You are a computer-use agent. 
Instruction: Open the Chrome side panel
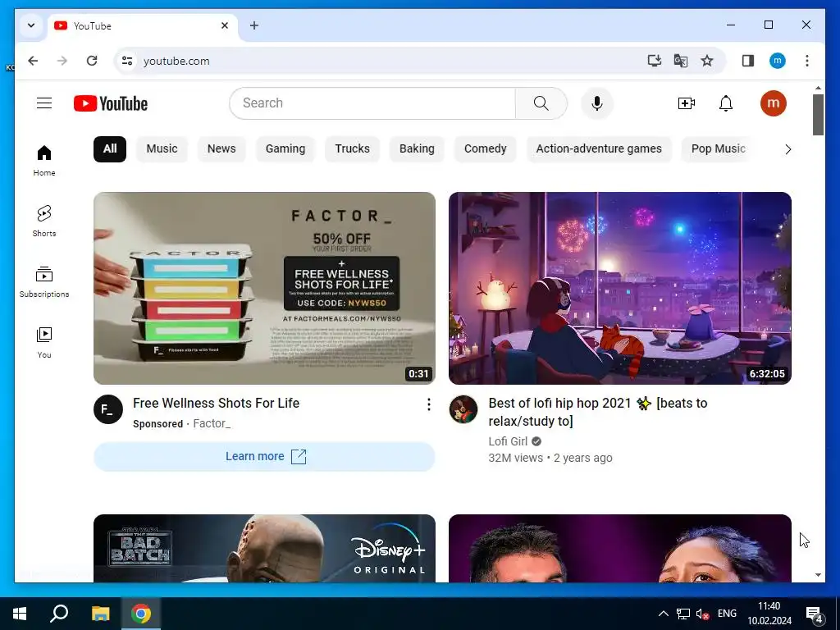click(748, 61)
